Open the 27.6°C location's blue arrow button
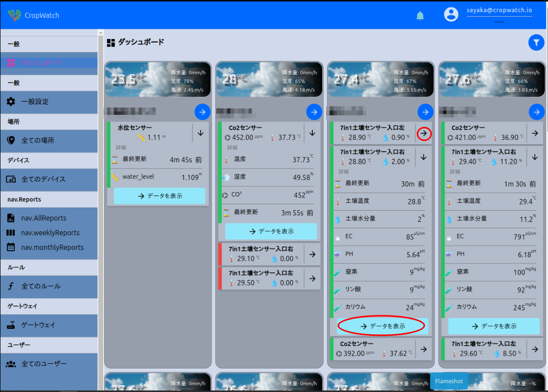This screenshot has width=548, height=392. pos(537,112)
